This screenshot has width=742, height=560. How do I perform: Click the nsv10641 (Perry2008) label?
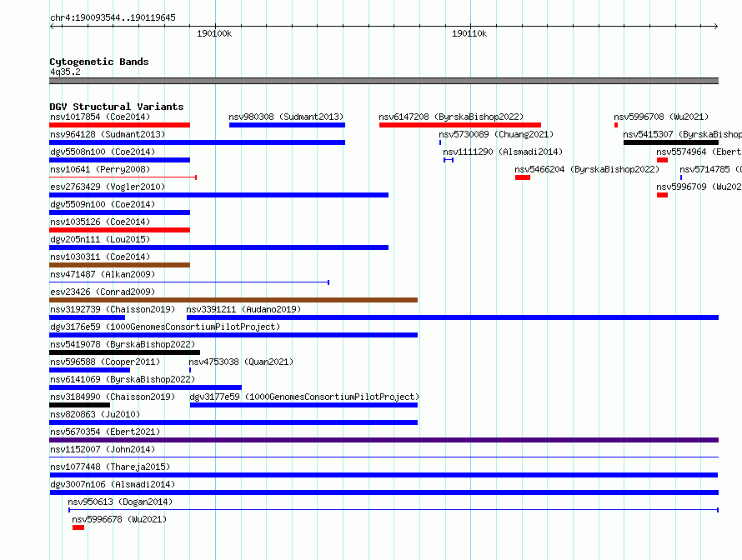coord(100,169)
